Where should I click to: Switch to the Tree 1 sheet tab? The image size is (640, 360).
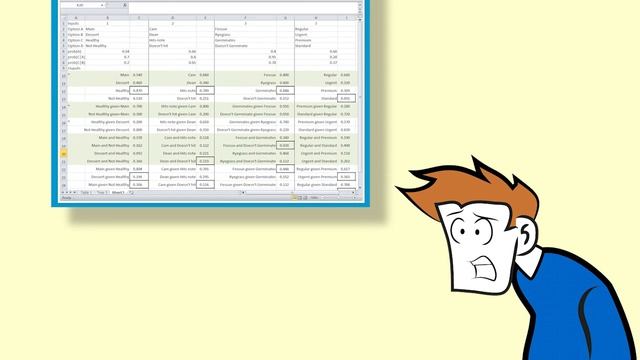(102, 192)
